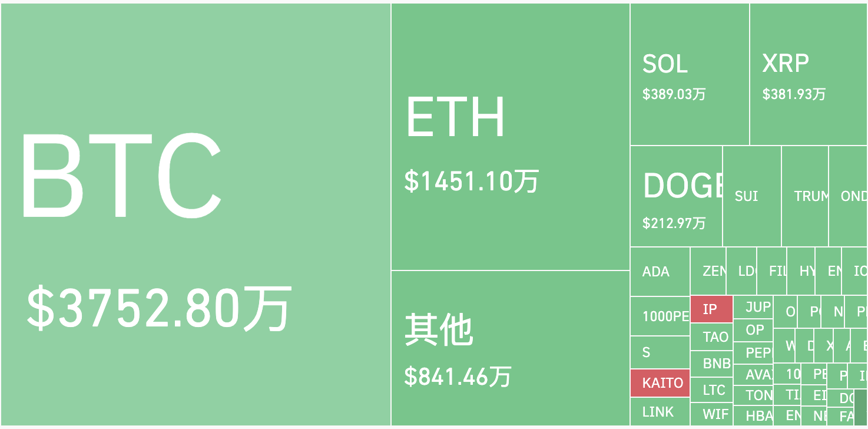The width and height of the screenshot is (868, 429).
Task: Click the SOL tile
Action: 690,74
